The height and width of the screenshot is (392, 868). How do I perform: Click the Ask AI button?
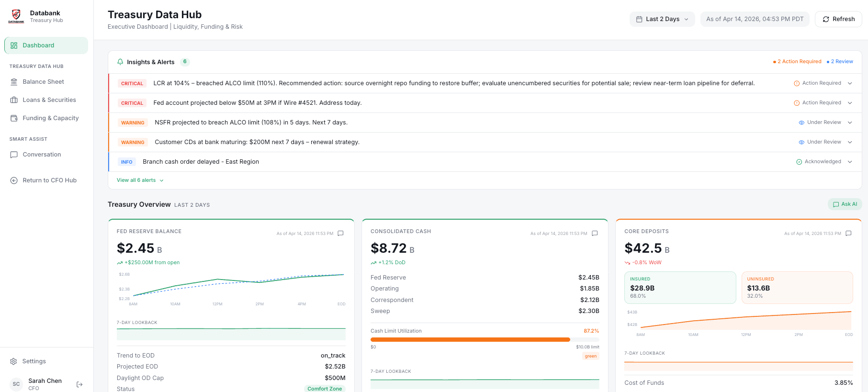pyautogui.click(x=845, y=204)
